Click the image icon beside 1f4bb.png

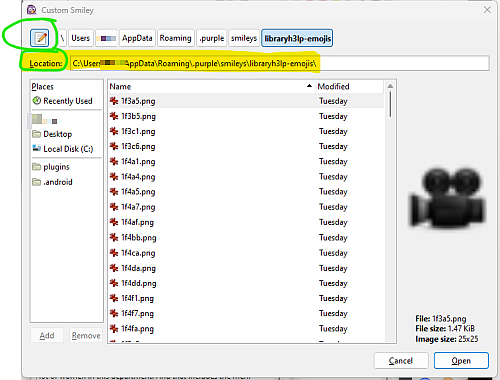pyautogui.click(x=114, y=237)
